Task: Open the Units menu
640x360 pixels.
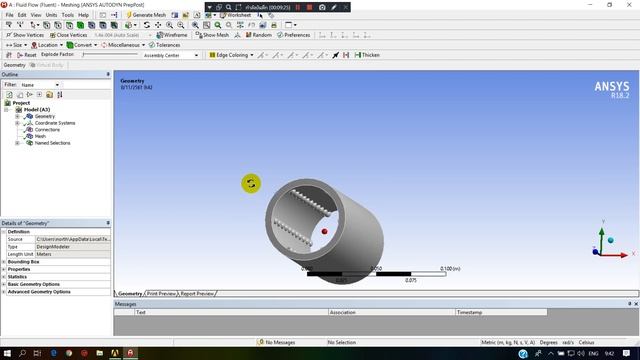Action: [51, 15]
